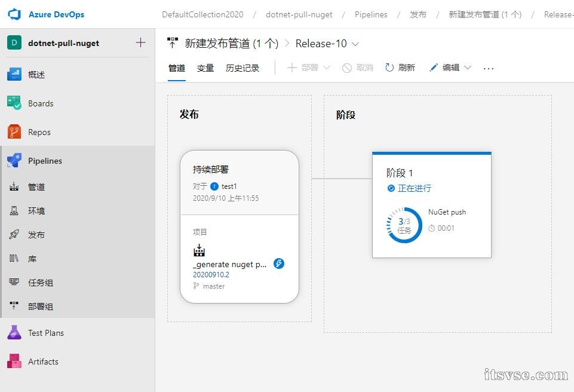Click the plus icon beside dotnet-pull-nuget
574x392 pixels.
point(140,42)
